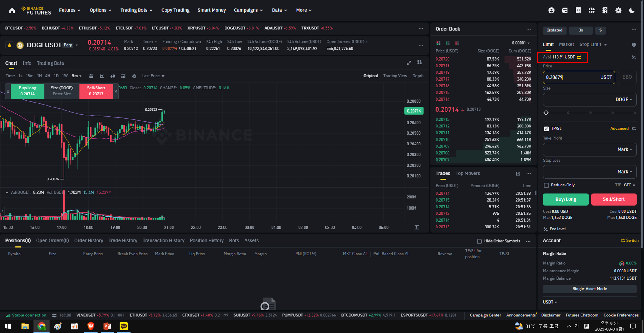
Task: Click the favorite star next to DOGEUSDT
Action: tap(9, 45)
